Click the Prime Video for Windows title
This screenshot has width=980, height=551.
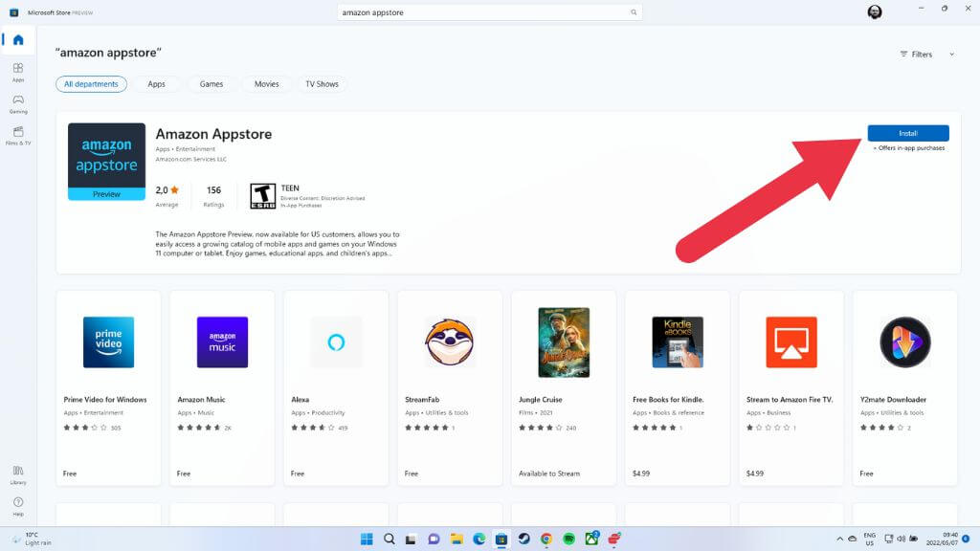[x=105, y=400]
